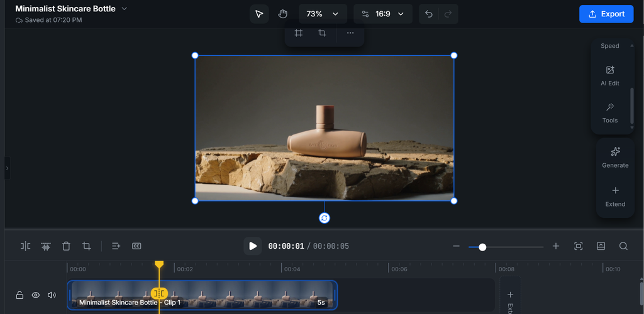Open the 73% zoom level dropdown
The image size is (644, 314).
pos(323,14)
